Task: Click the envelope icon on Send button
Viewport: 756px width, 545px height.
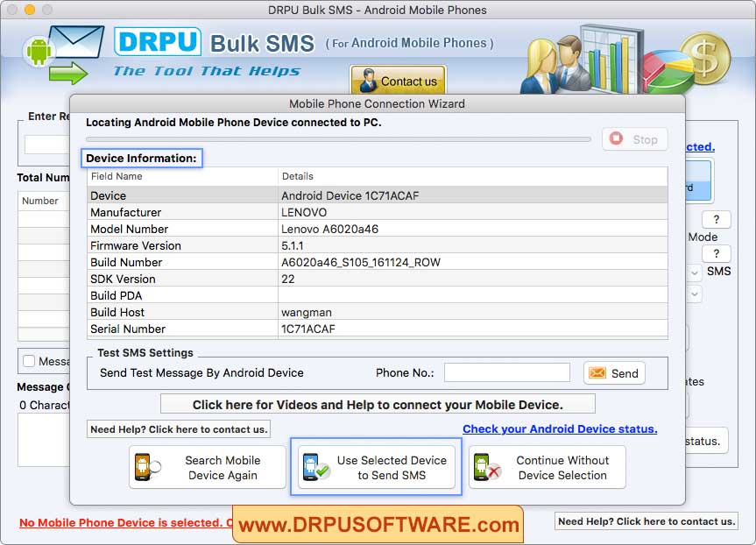Action: (x=597, y=372)
